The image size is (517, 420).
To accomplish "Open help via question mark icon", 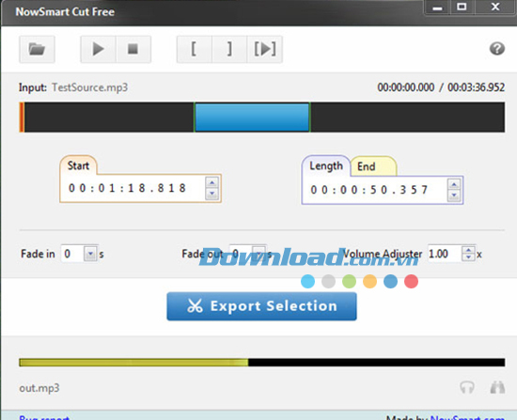I will (497, 49).
